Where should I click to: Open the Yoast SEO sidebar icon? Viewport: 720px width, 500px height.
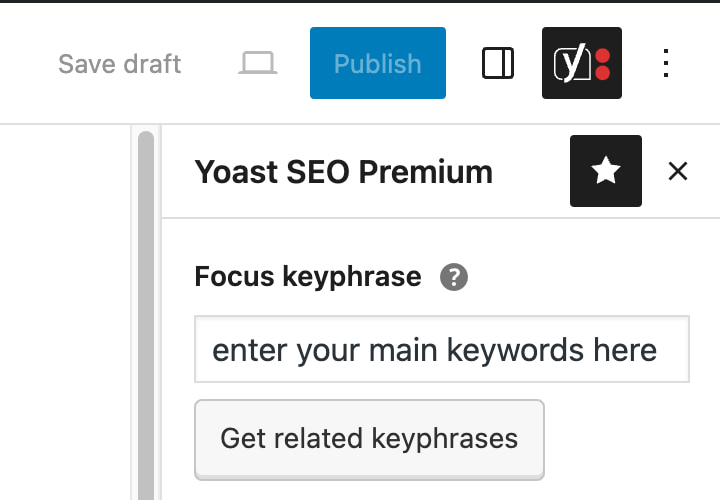582,63
